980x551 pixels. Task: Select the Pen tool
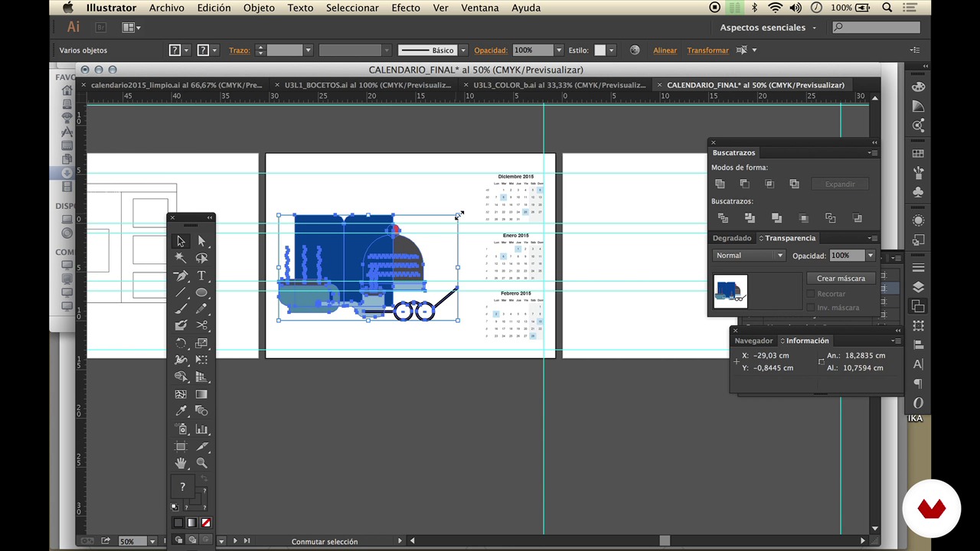pos(181,275)
